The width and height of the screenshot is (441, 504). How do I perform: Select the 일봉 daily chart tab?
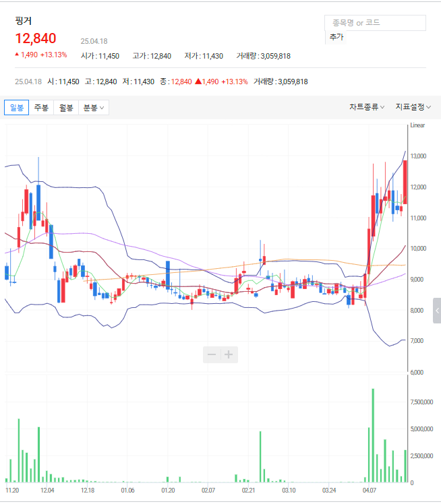[16, 107]
